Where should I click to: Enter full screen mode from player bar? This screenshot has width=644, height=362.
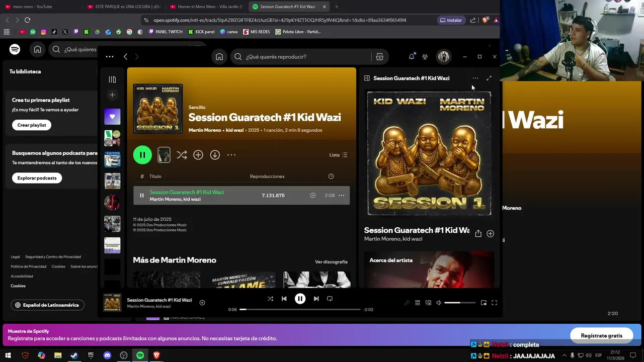click(x=494, y=303)
